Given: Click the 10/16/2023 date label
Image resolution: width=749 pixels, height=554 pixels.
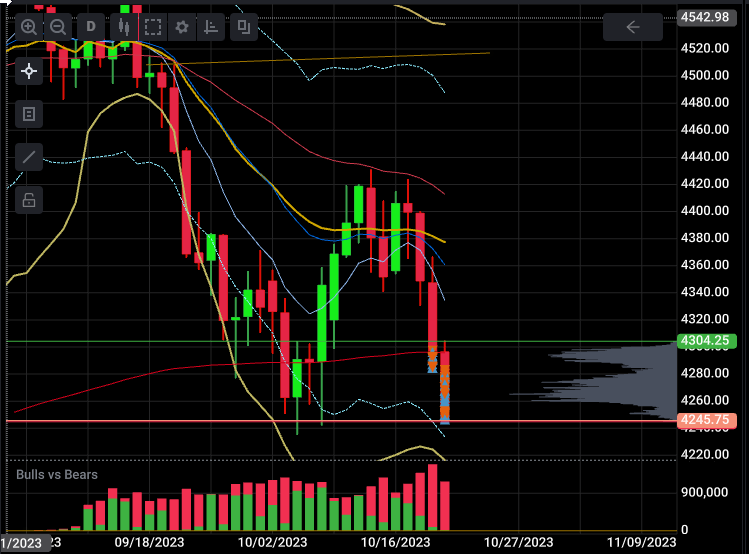Looking at the screenshot, I should click(396, 542).
